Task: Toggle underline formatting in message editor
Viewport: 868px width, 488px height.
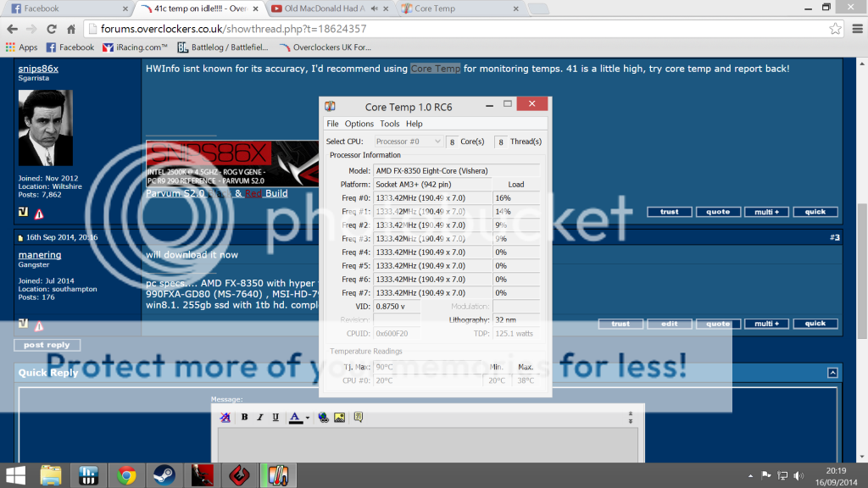Action: [275, 417]
